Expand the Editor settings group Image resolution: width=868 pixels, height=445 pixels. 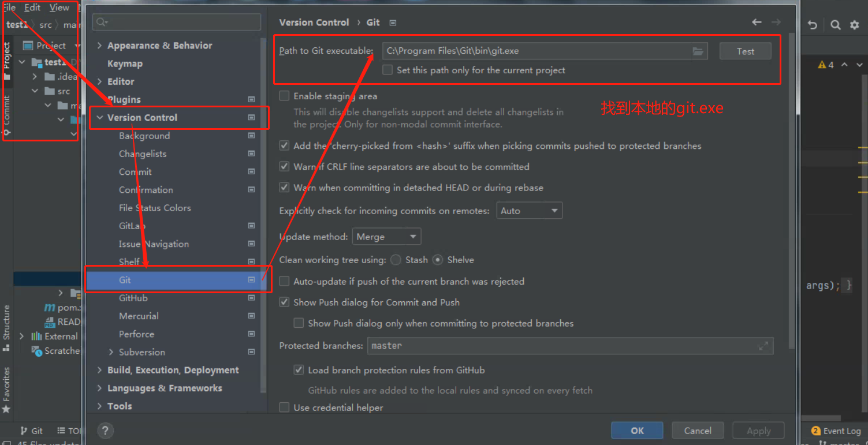click(100, 81)
